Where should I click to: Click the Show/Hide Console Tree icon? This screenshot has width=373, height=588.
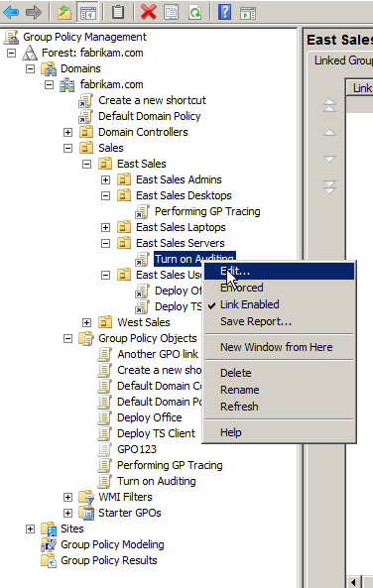click(87, 13)
